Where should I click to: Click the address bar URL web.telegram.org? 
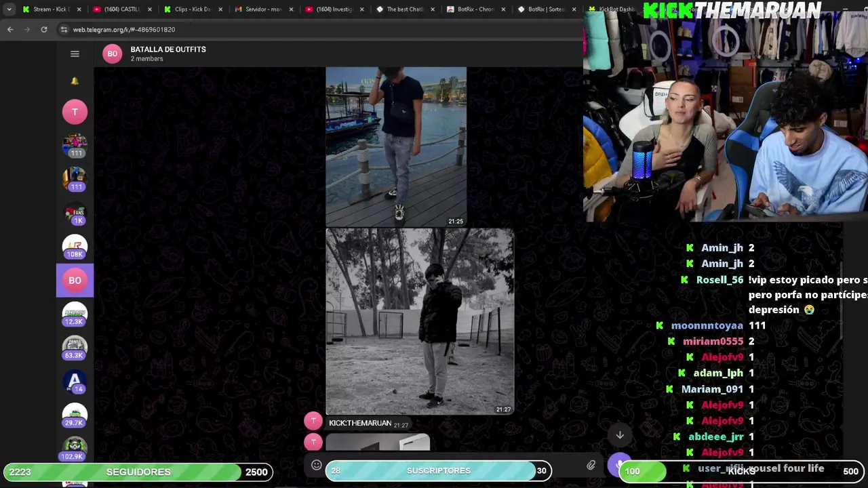[124, 30]
